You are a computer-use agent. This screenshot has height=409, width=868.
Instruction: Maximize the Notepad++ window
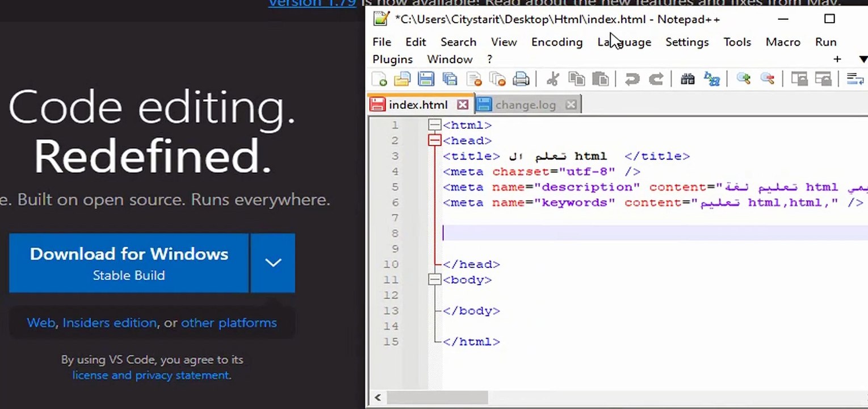tap(829, 19)
